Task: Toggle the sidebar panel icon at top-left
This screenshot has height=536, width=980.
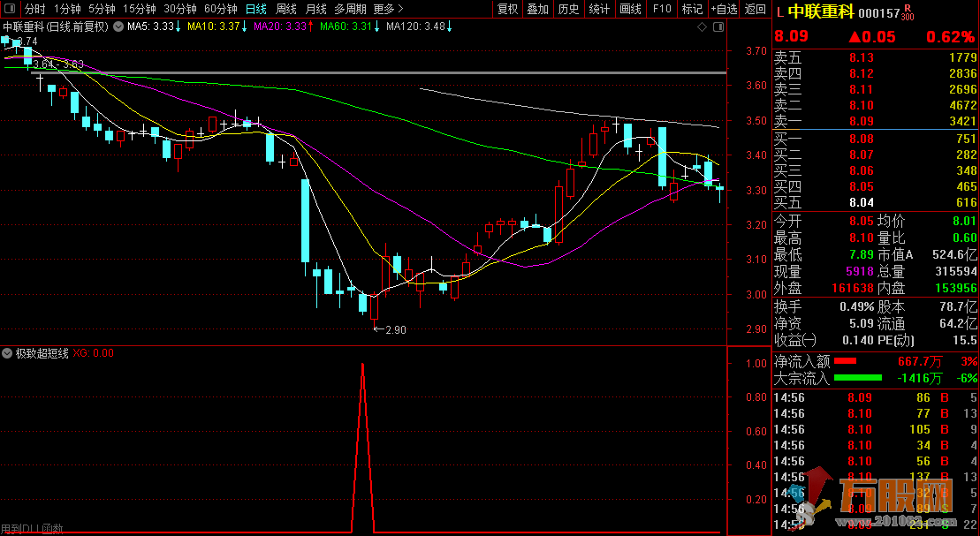Action: point(10,9)
